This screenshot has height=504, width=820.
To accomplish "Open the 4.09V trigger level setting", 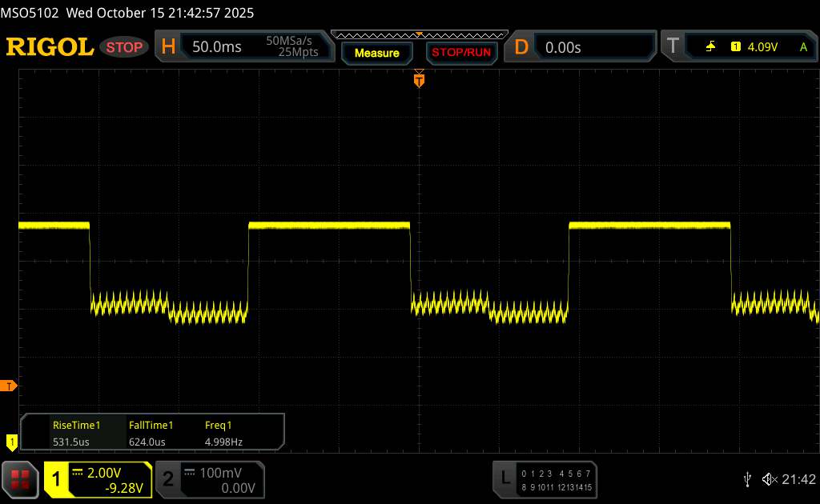I will [762, 47].
